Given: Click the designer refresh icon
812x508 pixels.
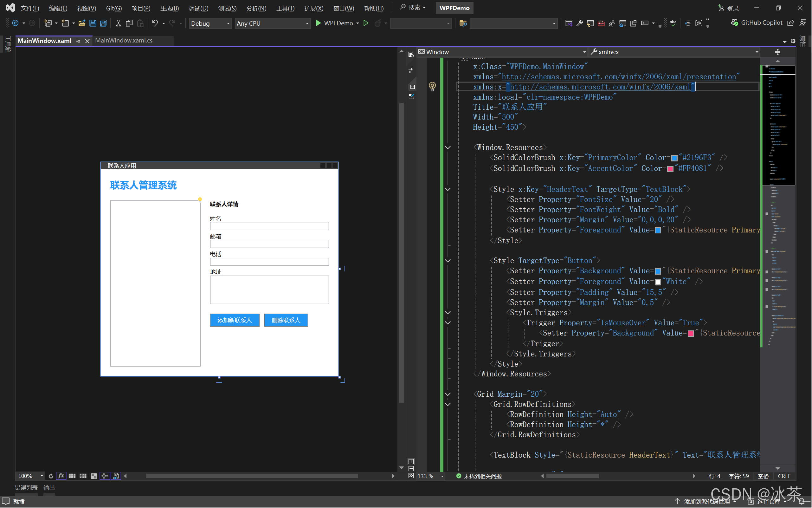Looking at the screenshot, I should pyautogui.click(x=51, y=476).
